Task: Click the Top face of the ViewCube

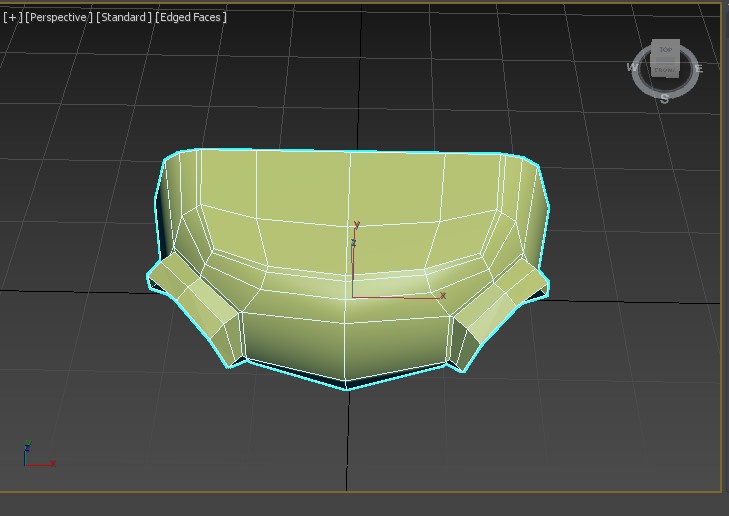Action: (x=665, y=49)
